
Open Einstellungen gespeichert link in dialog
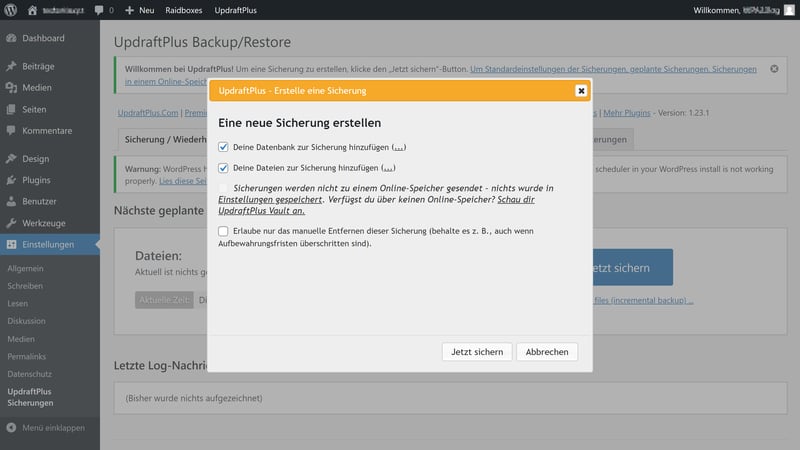click(270, 199)
